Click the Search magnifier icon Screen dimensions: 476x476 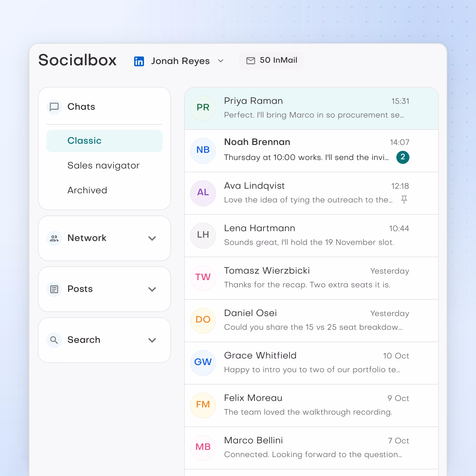click(x=54, y=340)
